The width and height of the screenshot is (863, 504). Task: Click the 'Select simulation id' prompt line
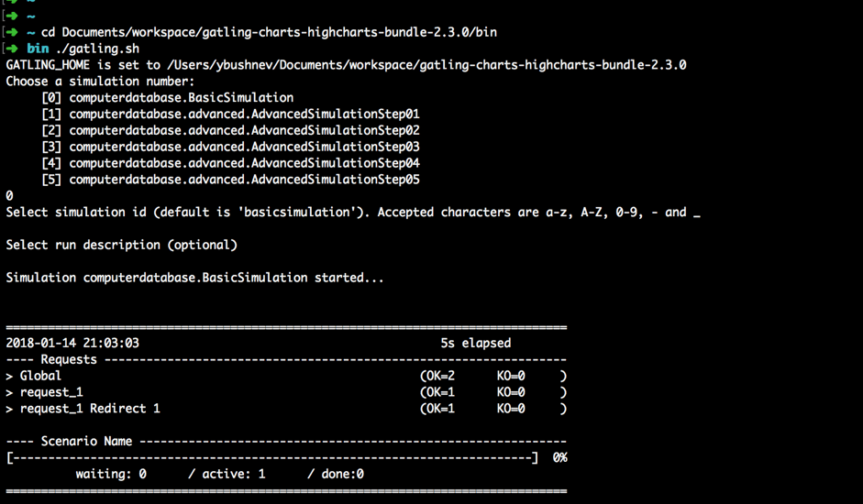click(x=353, y=213)
